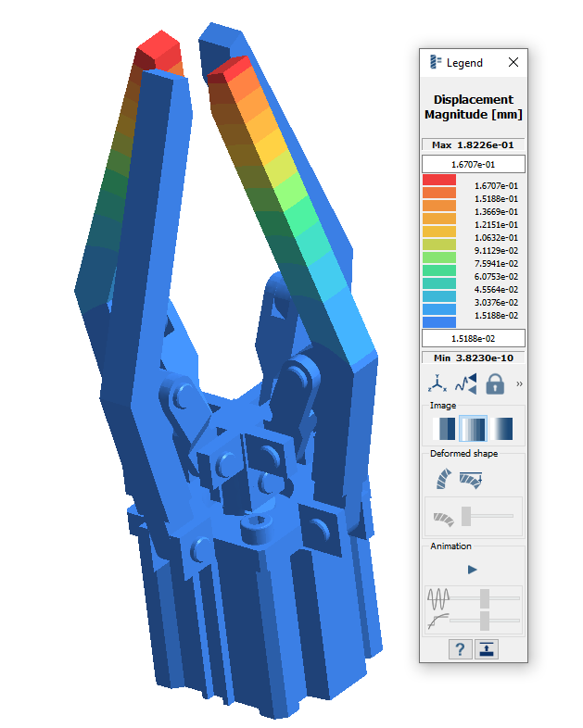The image size is (583, 728).
Task: Click legend value 6.0753e-02
Action: 496,277
